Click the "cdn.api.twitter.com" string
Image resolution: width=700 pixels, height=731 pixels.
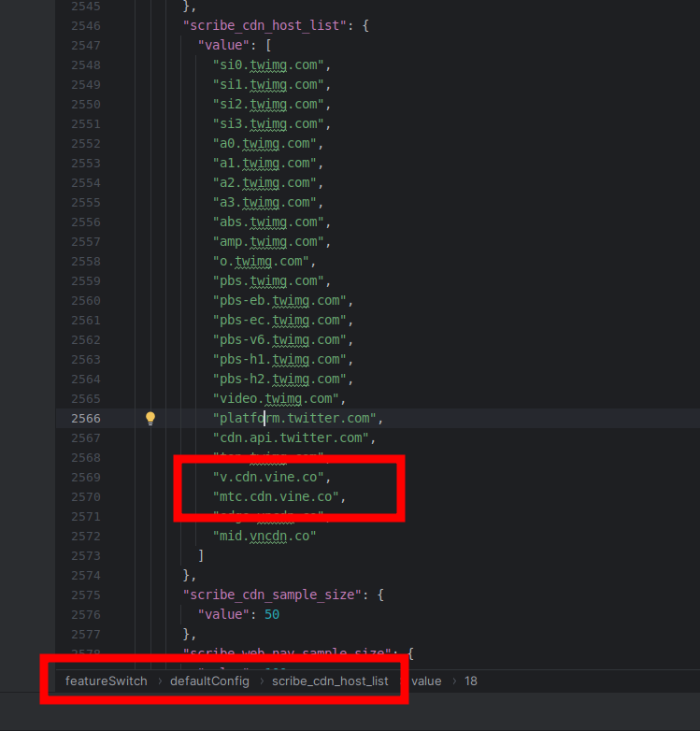coord(291,437)
